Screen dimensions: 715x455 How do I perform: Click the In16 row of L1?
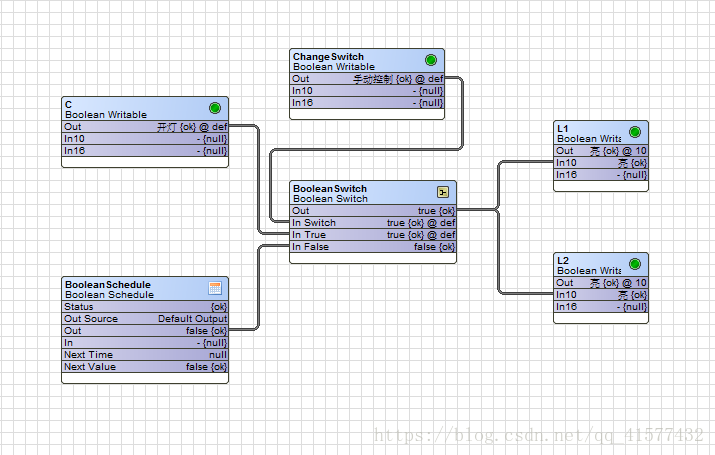tap(601, 175)
